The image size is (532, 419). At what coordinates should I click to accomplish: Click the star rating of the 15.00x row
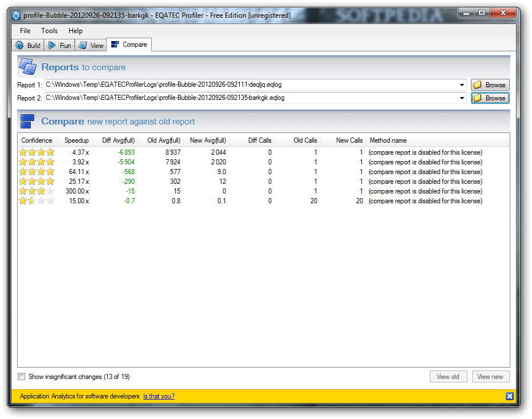(x=37, y=201)
